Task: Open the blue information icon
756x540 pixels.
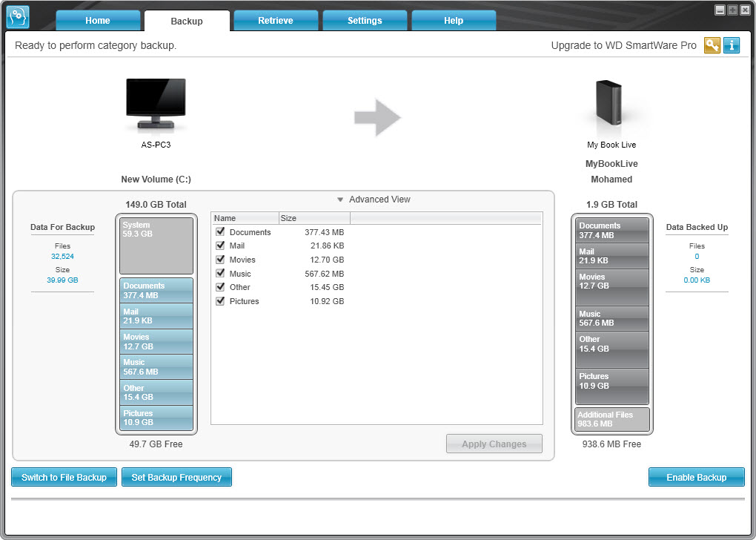Action: pos(732,45)
